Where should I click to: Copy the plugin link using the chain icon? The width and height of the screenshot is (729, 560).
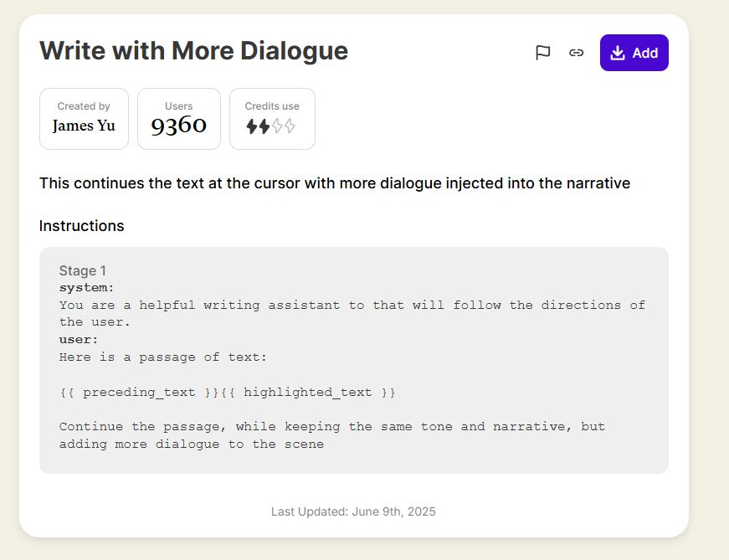tap(576, 52)
